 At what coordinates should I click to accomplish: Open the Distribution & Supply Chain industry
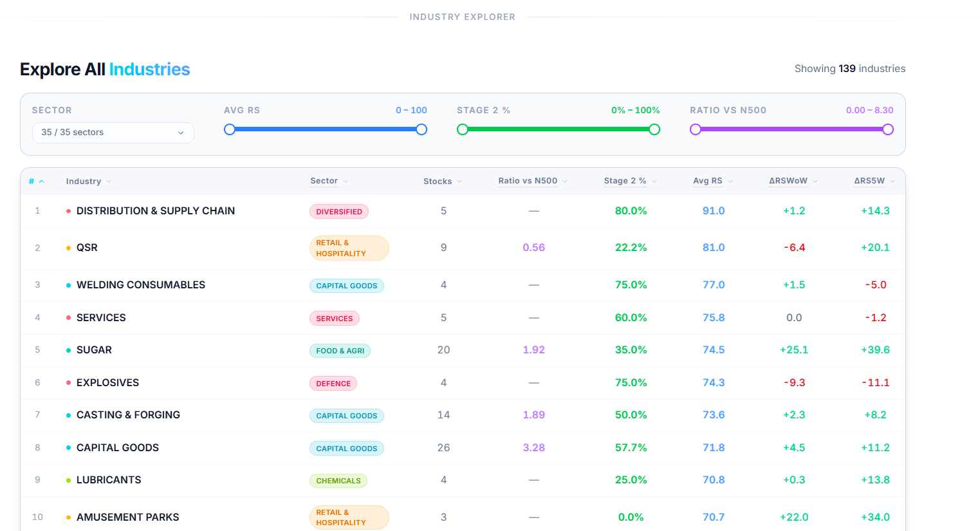[x=156, y=211]
